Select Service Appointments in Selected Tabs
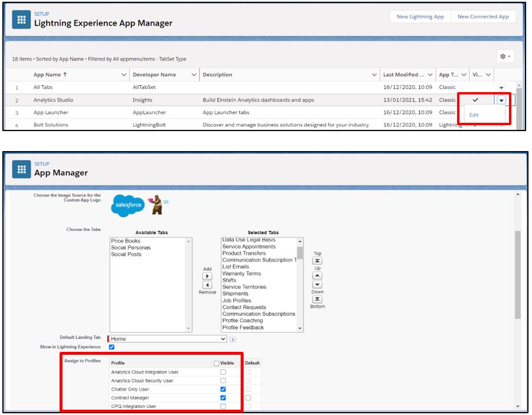 (249, 247)
